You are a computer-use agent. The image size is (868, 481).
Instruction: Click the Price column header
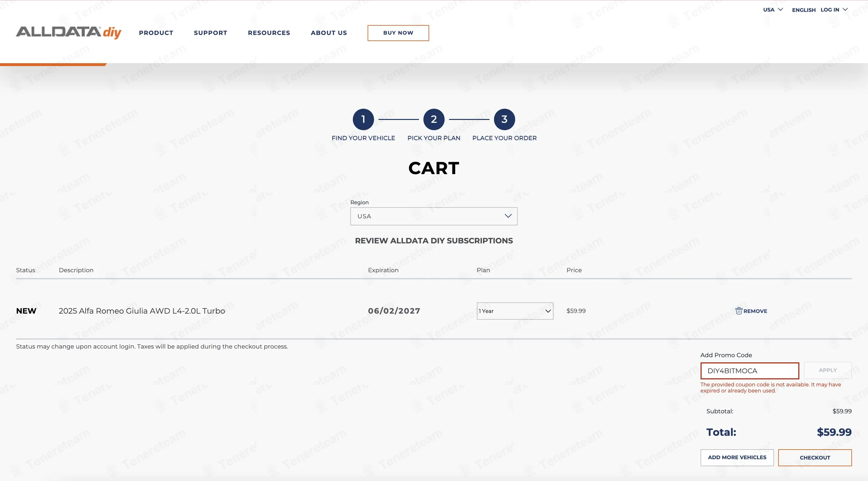[x=574, y=270]
